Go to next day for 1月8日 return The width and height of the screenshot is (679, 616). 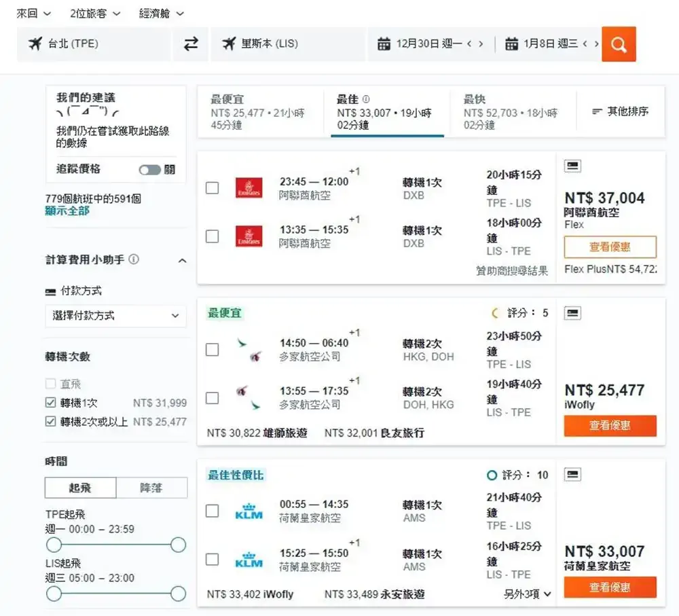596,43
